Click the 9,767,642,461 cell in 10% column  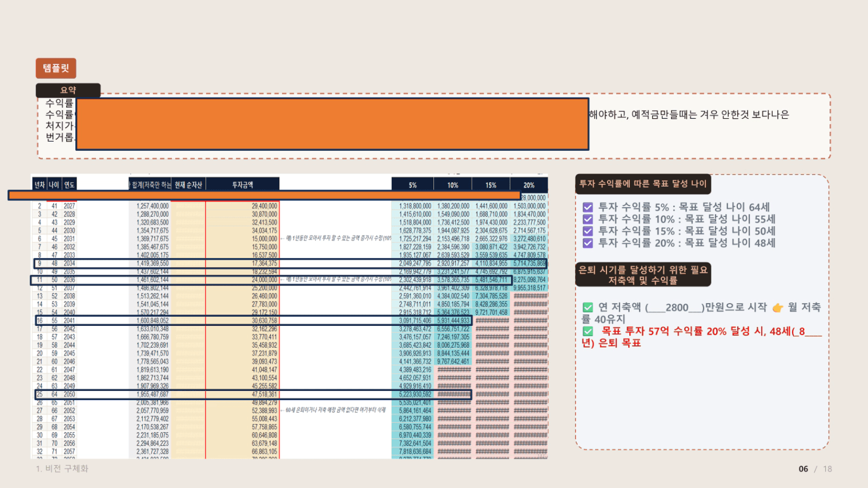[x=453, y=361]
